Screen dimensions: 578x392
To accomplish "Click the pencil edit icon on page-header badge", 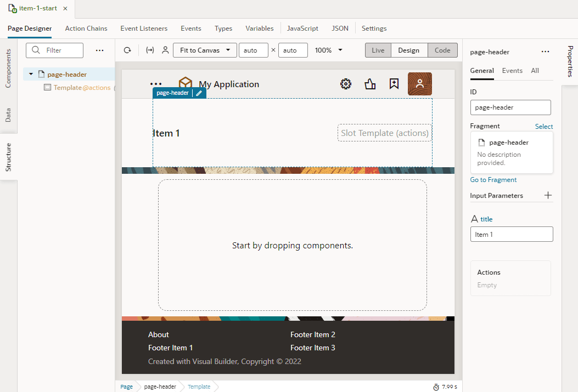I will click(199, 93).
